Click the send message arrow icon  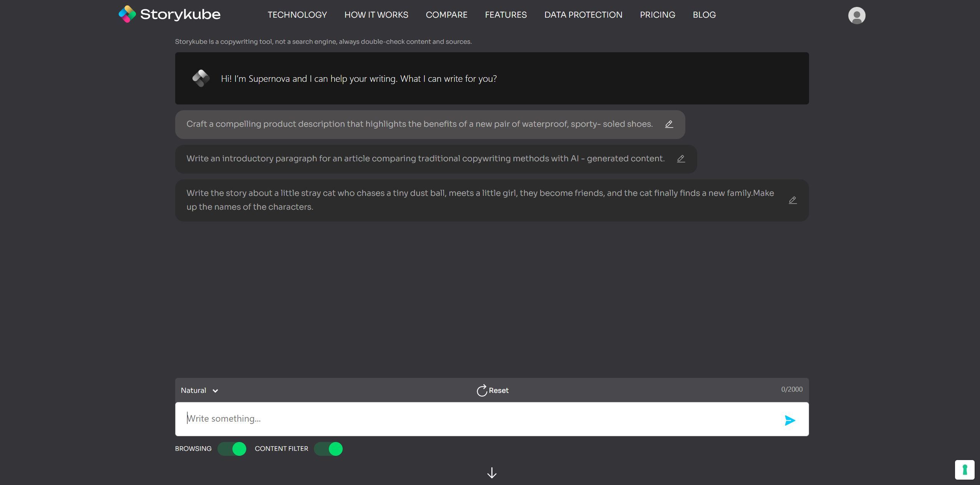(789, 419)
